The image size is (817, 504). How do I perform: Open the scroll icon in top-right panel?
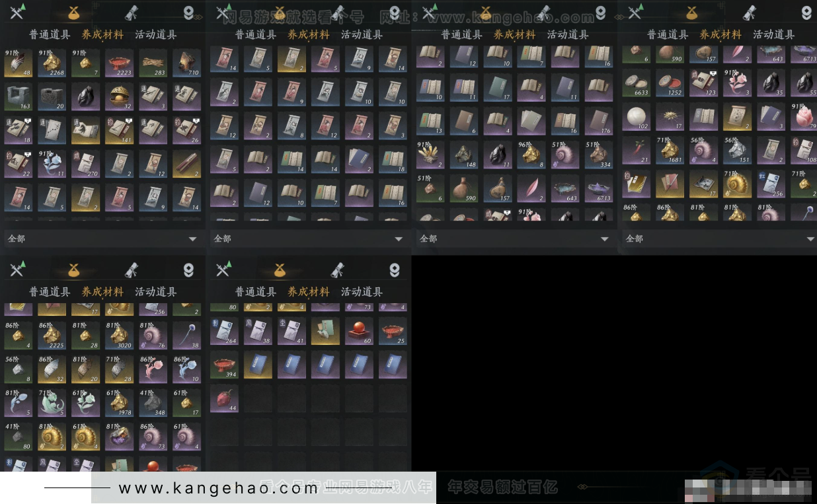(x=750, y=12)
